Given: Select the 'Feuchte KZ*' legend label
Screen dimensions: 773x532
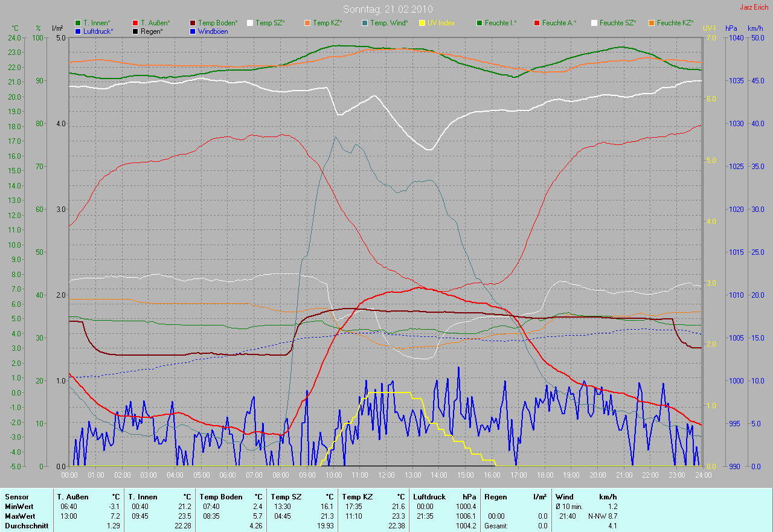Looking at the screenshot, I should (x=675, y=23).
